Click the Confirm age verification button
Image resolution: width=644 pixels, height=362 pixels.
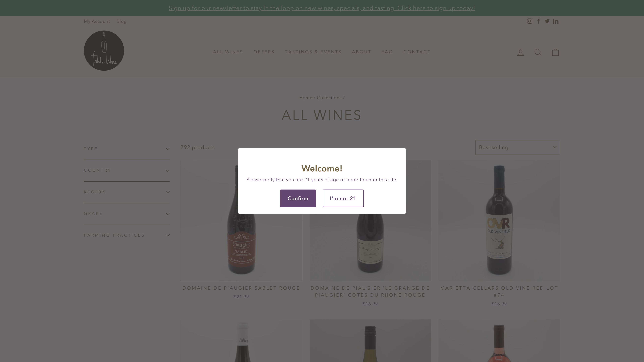(298, 198)
